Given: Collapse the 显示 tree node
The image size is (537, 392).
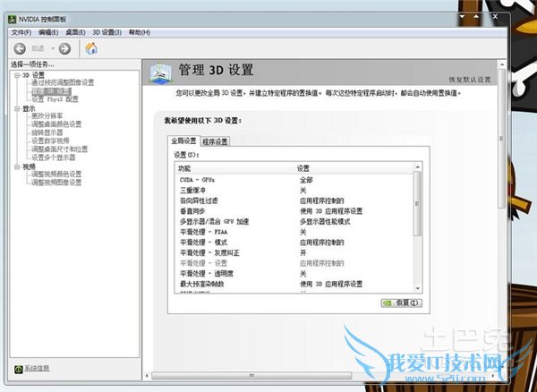Looking at the screenshot, I should 17,108.
